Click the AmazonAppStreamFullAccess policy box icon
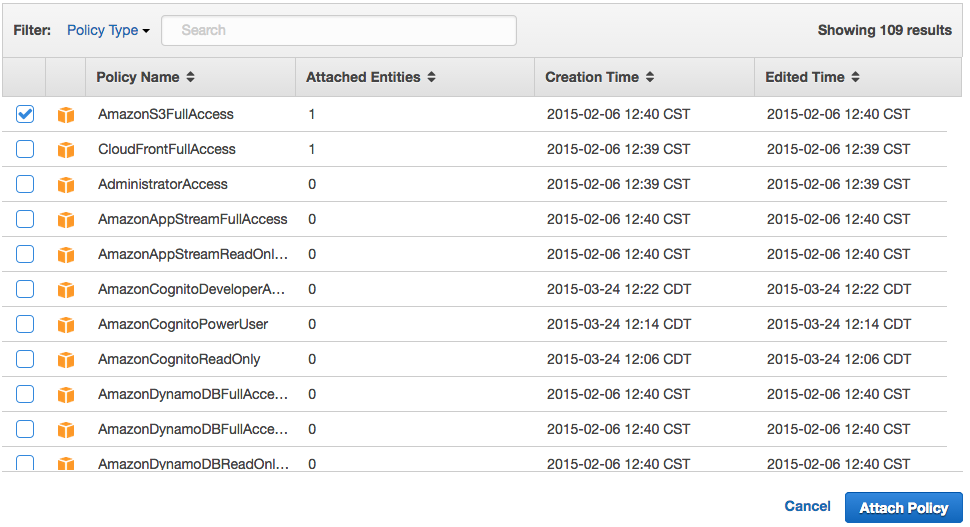970x527 pixels. 66,220
